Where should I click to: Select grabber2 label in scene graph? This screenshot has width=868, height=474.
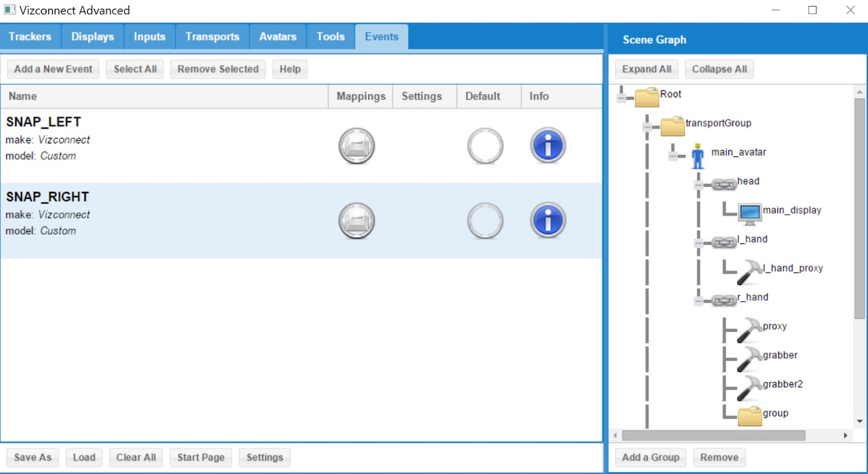click(783, 384)
